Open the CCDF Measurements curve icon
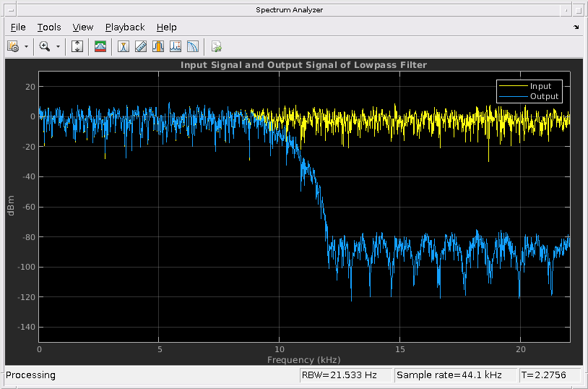The width and height of the screenshot is (588, 389). pos(193,46)
